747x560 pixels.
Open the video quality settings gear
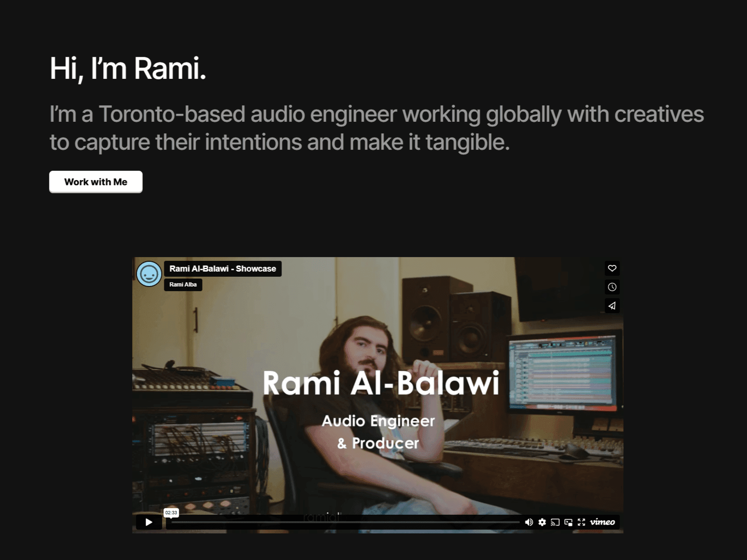542,522
